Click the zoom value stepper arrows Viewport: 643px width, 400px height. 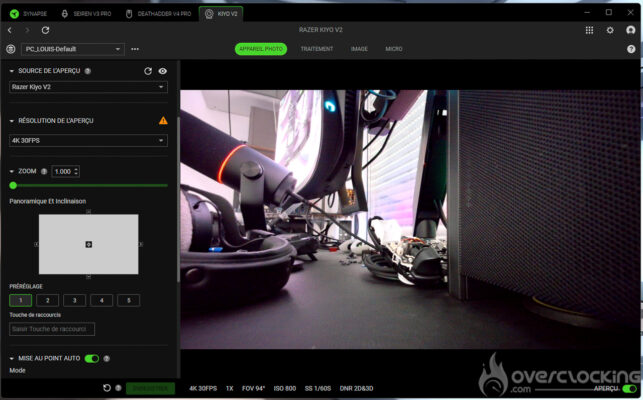coord(77,171)
